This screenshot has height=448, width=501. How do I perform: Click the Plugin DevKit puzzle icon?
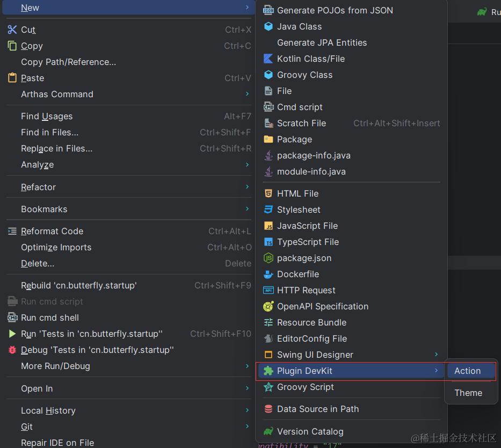tap(268, 371)
